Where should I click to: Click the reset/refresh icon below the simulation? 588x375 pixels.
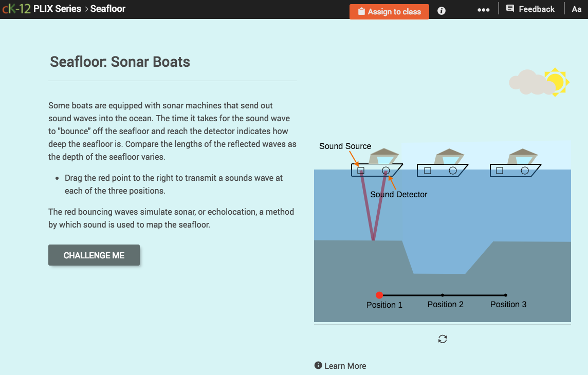pos(442,339)
